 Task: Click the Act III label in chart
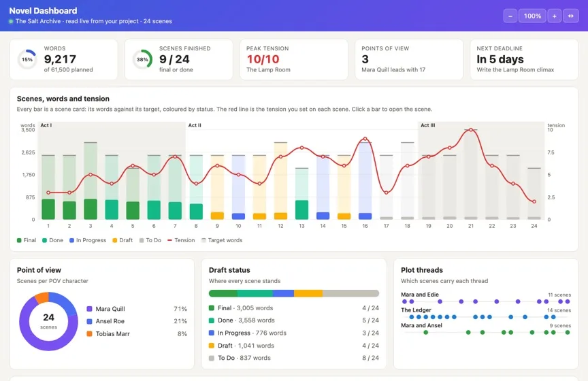[428, 125]
